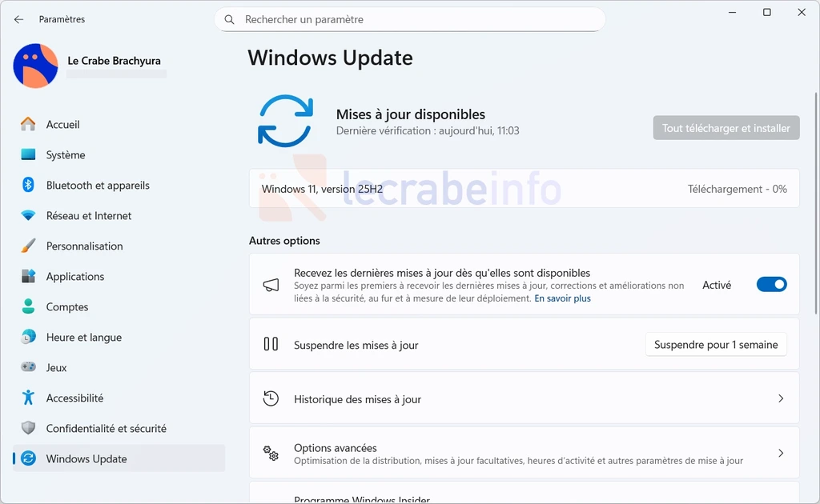Click the Heure et langue globe icon
The height and width of the screenshot is (504, 820).
[28, 337]
